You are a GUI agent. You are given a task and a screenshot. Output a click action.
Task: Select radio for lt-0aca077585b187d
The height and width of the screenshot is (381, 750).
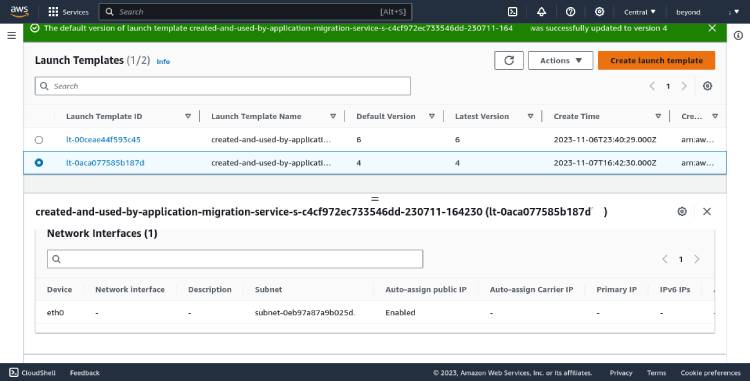click(39, 163)
